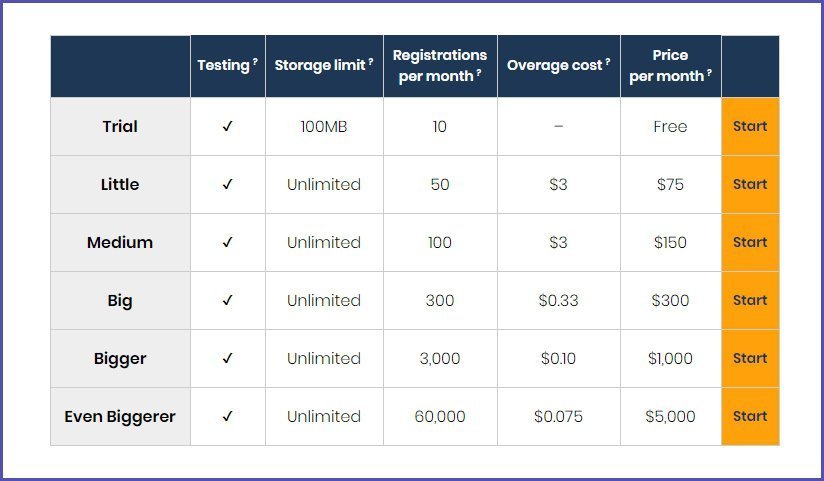The width and height of the screenshot is (824, 481).
Task: Click the Price per month help icon
Action: (x=709, y=73)
